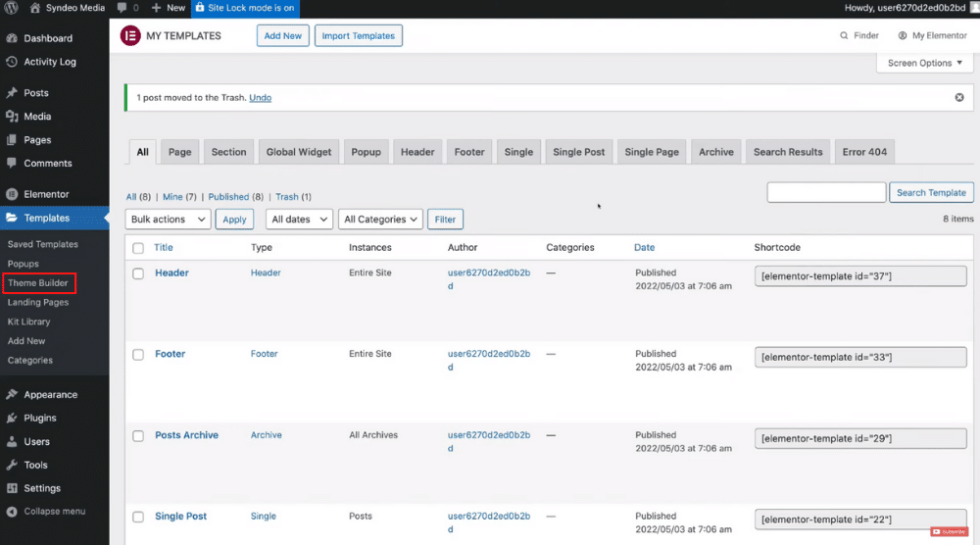Open the Finder search

click(859, 35)
